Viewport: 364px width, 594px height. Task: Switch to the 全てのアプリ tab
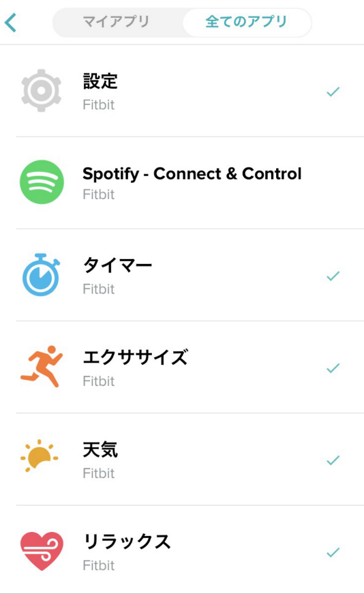coord(247,22)
